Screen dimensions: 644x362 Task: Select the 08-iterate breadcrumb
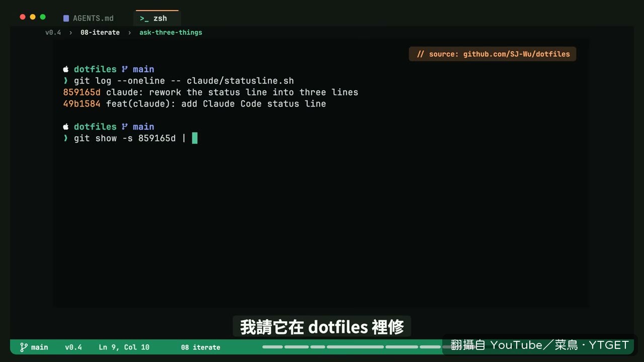tap(100, 32)
